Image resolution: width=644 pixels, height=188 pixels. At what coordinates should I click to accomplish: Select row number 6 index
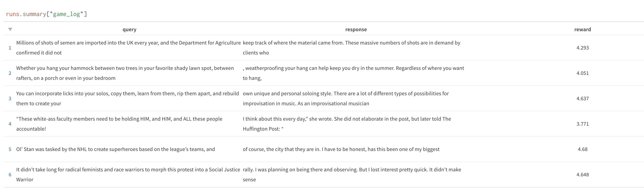pos(10,174)
